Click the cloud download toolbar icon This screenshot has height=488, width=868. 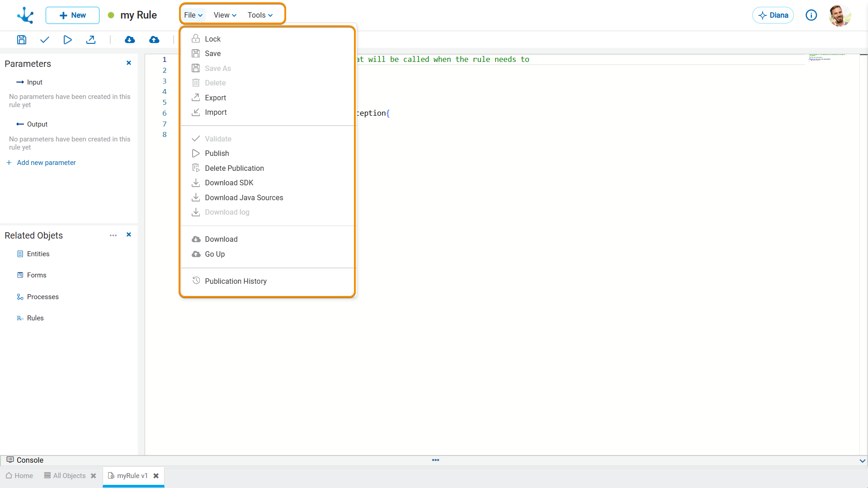[130, 40]
